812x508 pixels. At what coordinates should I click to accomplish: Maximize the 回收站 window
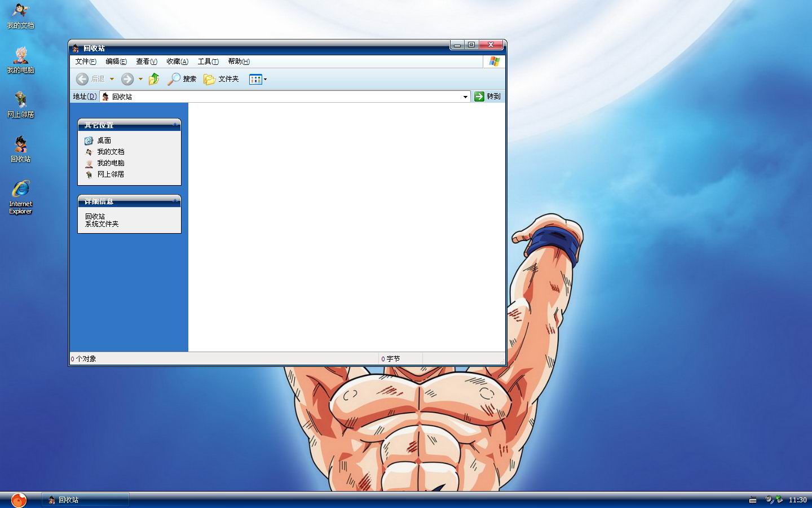[x=471, y=45]
